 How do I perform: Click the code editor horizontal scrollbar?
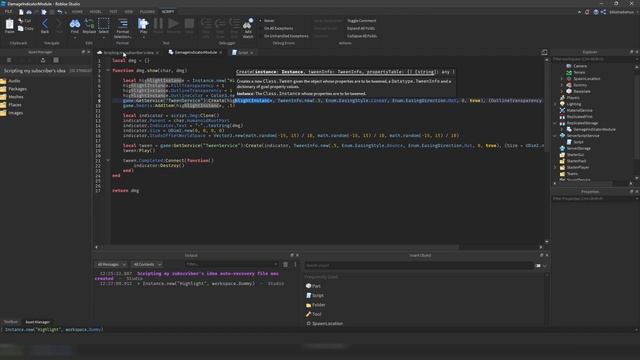[x=280, y=247]
